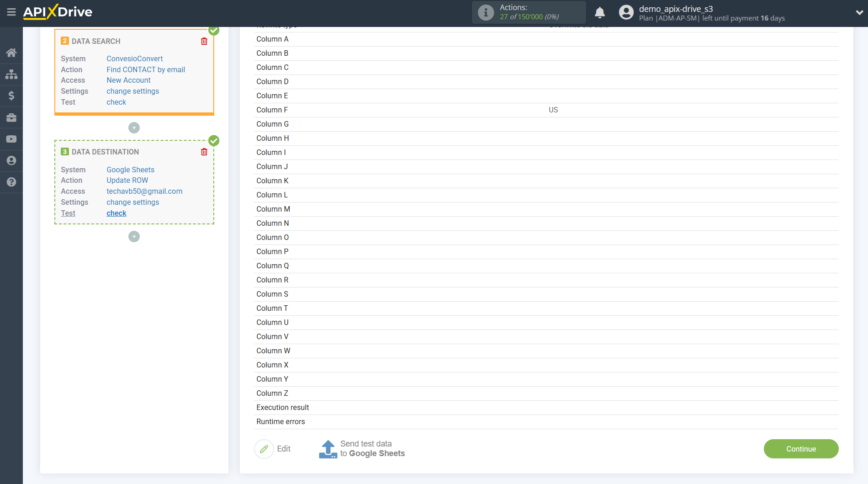Image resolution: width=868 pixels, height=484 pixels.
Task: Send test data to Google Sheets
Action: click(362, 449)
